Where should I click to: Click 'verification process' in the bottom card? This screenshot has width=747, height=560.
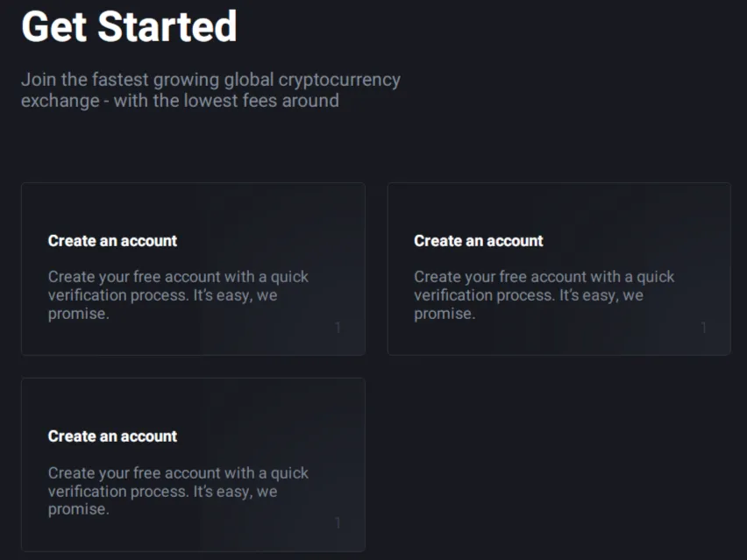point(118,492)
